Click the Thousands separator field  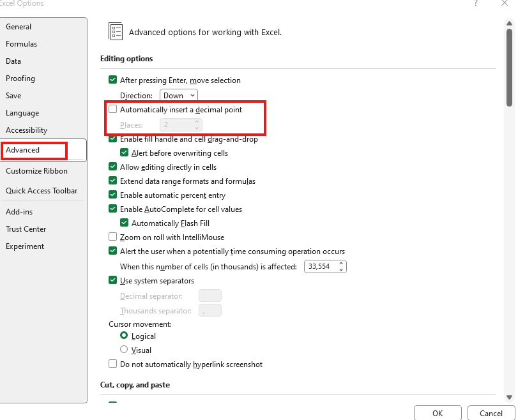(x=209, y=310)
